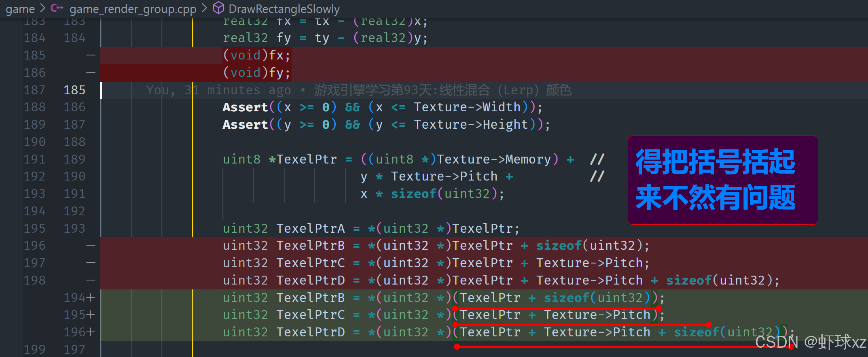
Task: Click removed TexelPtrC line in red
Action: [436, 263]
